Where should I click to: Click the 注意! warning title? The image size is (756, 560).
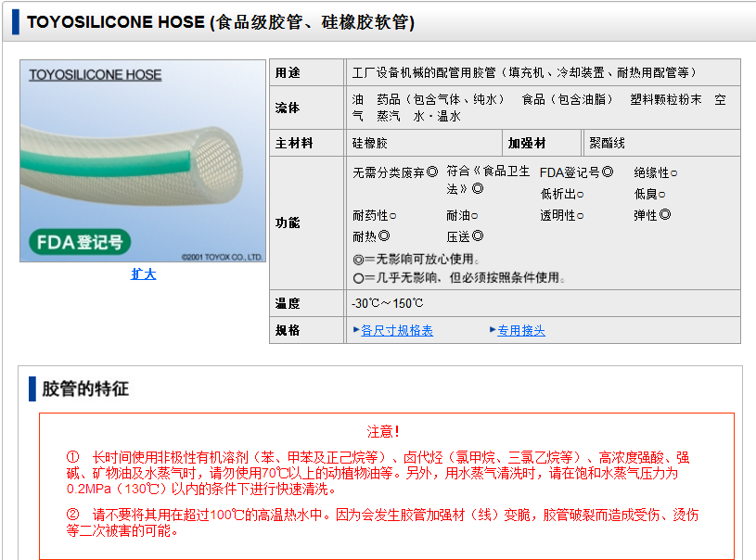(x=383, y=431)
